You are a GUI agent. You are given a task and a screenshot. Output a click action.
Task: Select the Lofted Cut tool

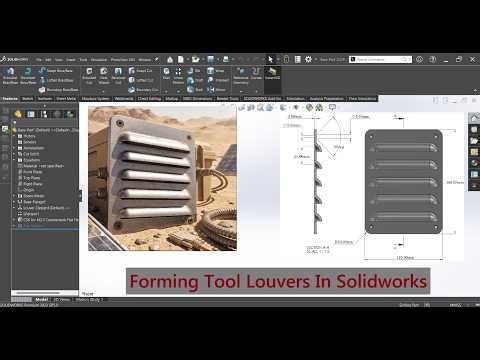click(141, 80)
